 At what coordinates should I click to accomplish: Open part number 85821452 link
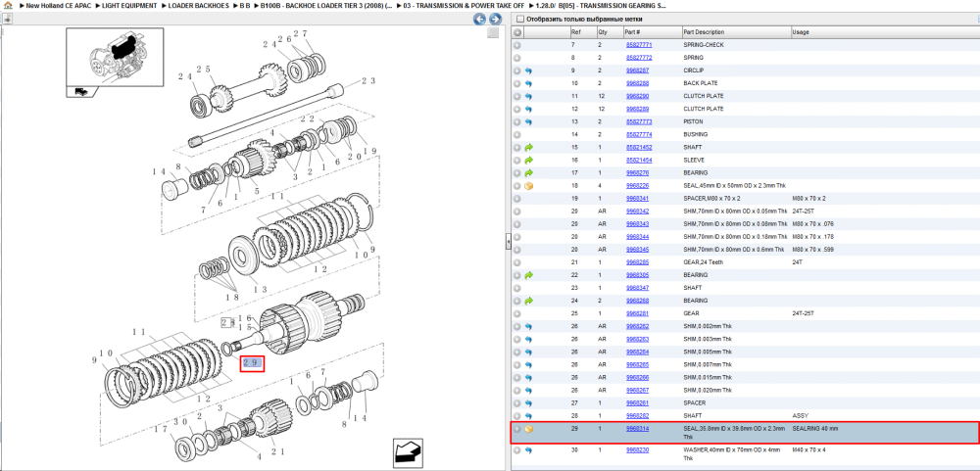point(639,148)
